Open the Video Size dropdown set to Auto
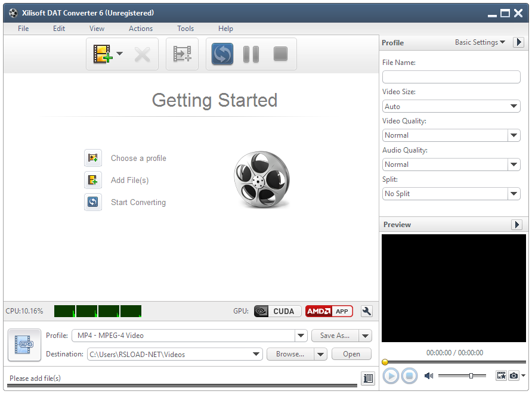Image resolution: width=532 pixels, height=394 pixels. (x=451, y=106)
